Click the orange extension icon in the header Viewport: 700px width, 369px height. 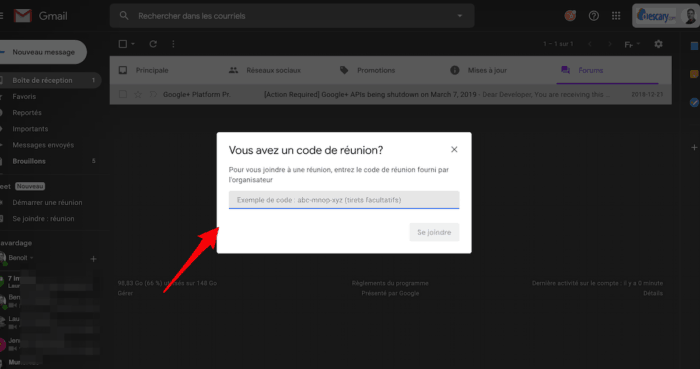570,16
